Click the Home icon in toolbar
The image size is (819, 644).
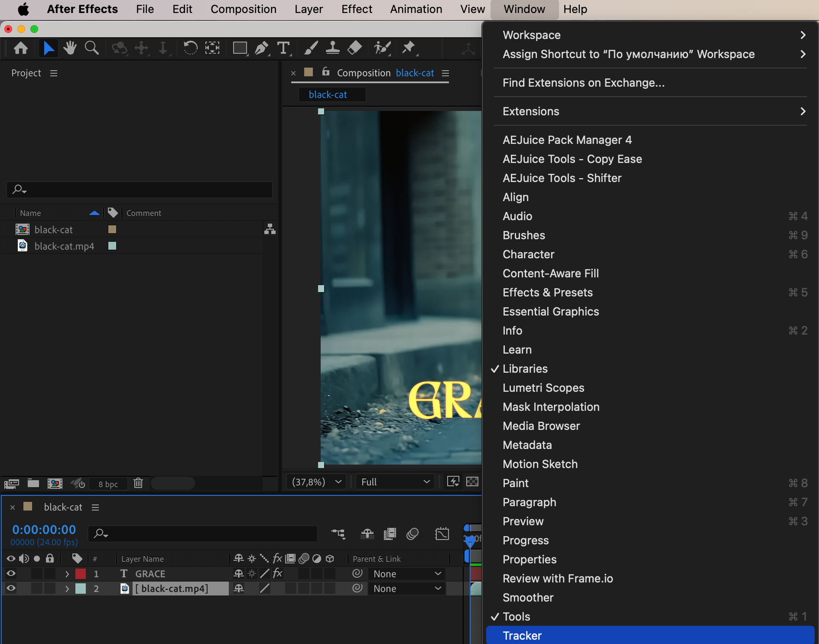(x=21, y=48)
